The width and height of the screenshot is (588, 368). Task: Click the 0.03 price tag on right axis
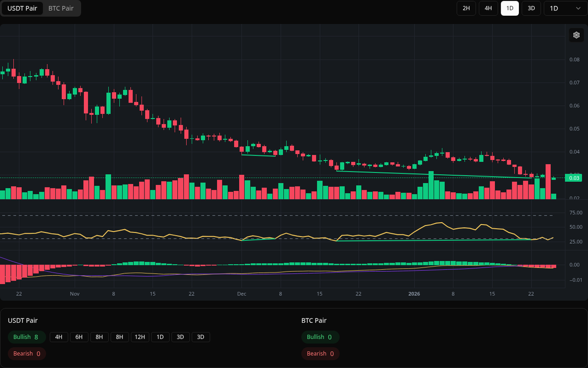pyautogui.click(x=574, y=178)
